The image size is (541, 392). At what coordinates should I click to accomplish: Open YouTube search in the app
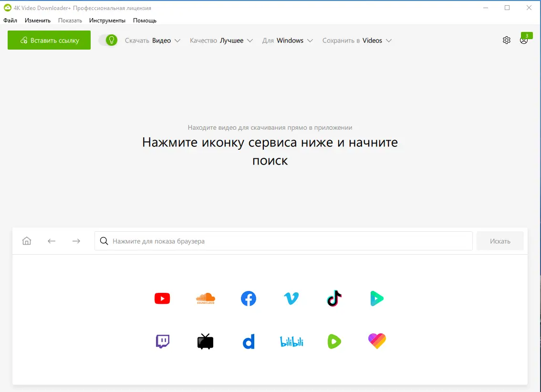tap(162, 298)
